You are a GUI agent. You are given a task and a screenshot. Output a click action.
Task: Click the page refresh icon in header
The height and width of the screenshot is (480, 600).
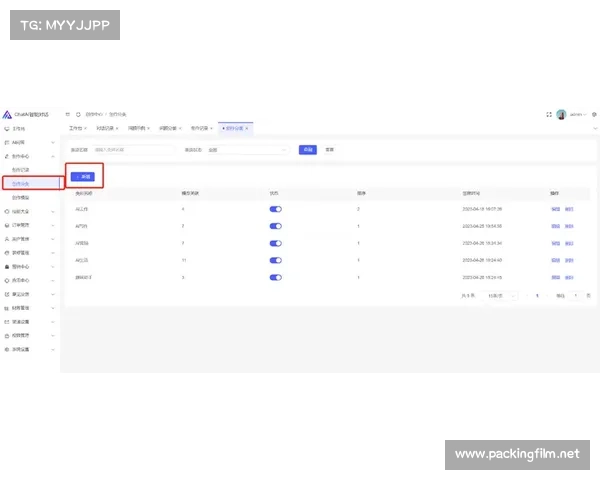click(x=78, y=115)
